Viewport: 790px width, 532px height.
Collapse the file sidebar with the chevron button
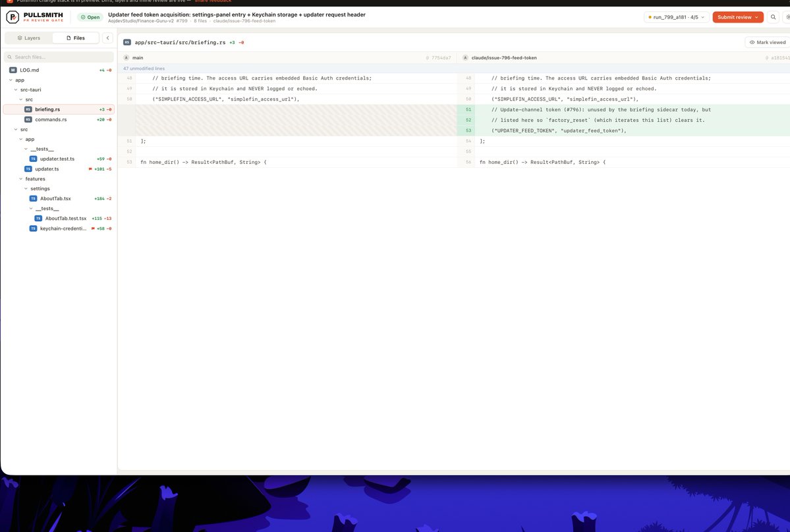[x=107, y=38]
